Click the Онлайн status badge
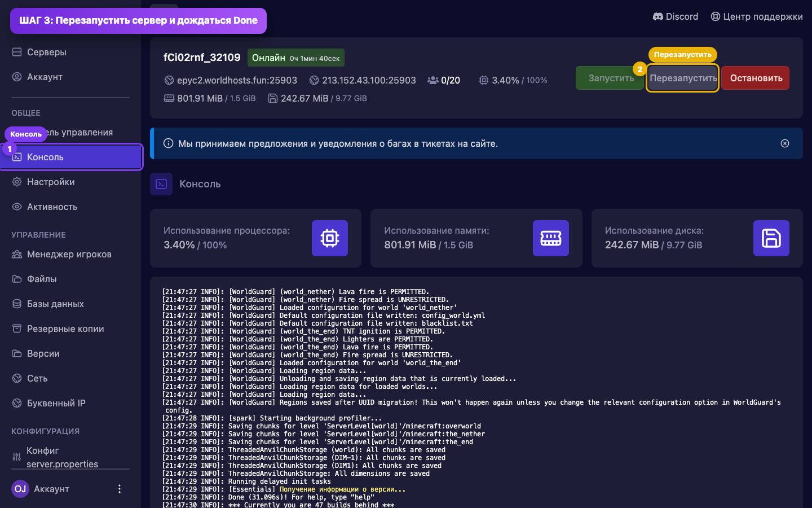This screenshot has height=508, width=812. pyautogui.click(x=296, y=58)
